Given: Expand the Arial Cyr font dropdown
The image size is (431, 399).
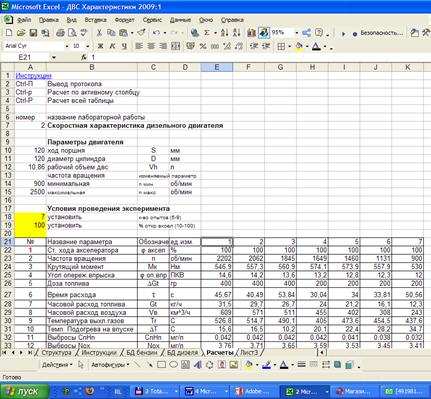Looking at the screenshot, I should click(x=67, y=46).
